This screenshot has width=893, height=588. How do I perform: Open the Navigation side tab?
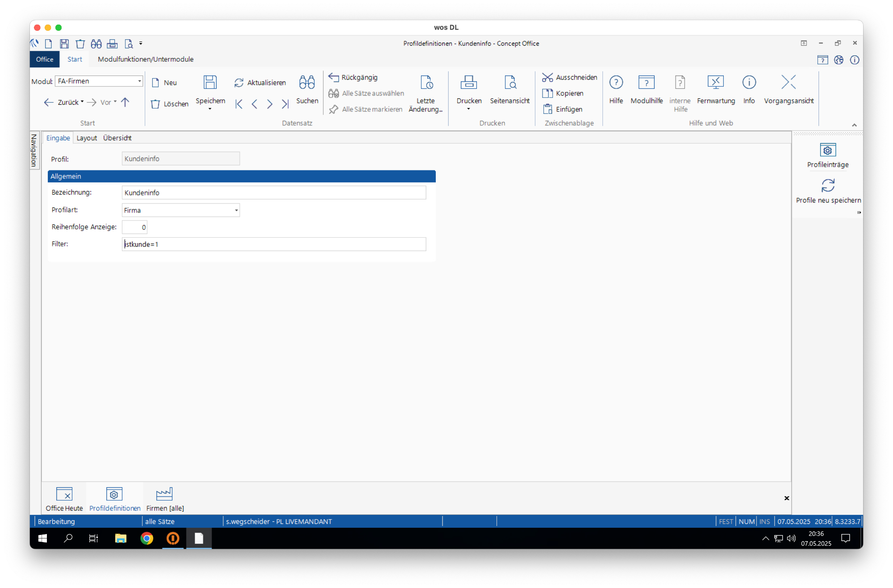[x=34, y=150]
